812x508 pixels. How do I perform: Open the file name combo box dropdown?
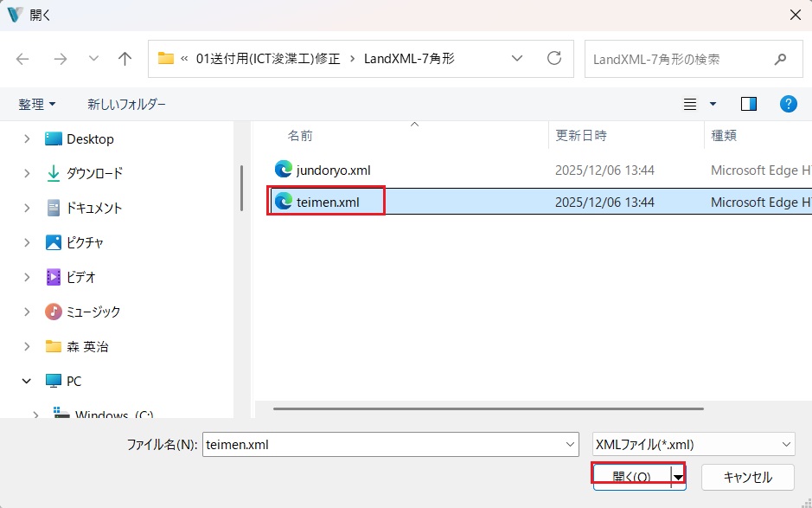click(x=569, y=444)
